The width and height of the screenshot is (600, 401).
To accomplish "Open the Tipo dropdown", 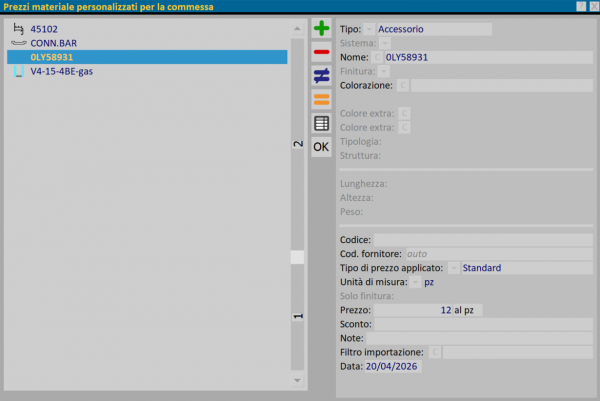I will pyautogui.click(x=370, y=29).
